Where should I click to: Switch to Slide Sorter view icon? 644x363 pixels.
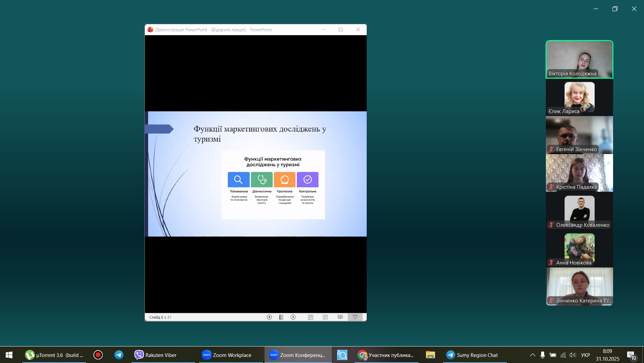325,317
